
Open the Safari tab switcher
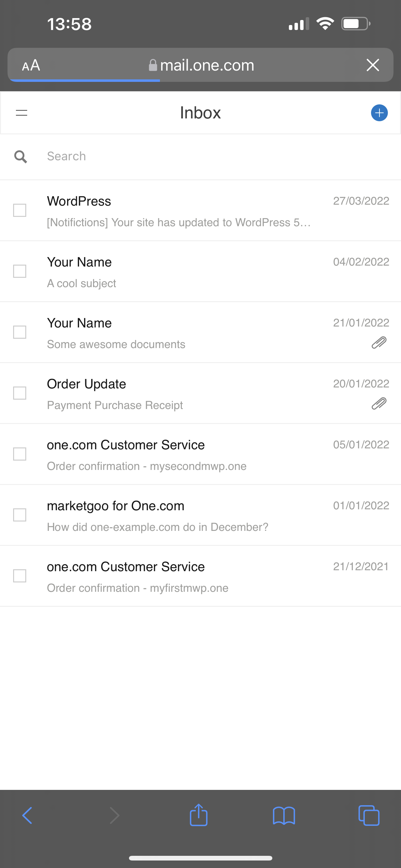[369, 815]
